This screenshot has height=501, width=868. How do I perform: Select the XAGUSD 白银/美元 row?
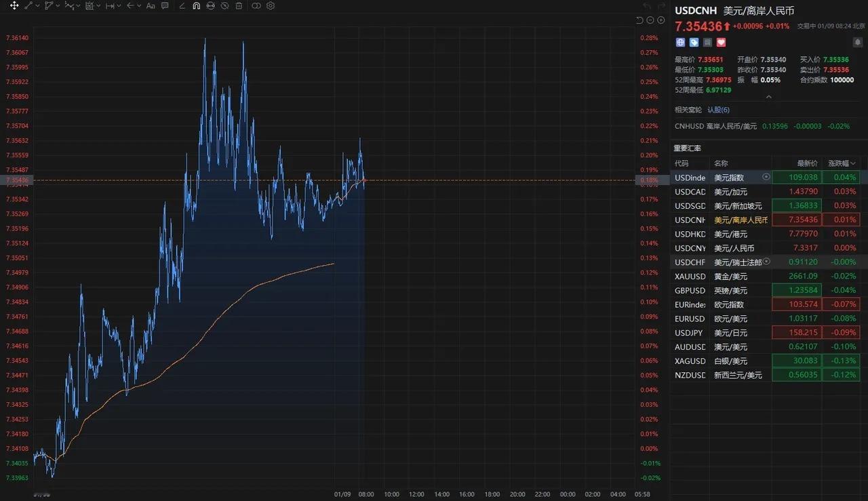[x=765, y=361]
